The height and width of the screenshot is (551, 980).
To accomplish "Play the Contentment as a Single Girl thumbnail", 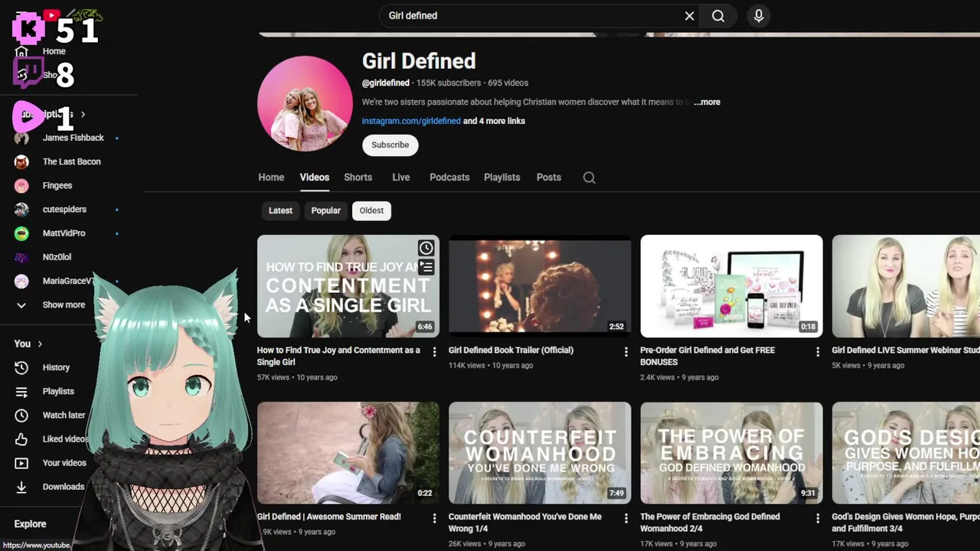I will (348, 286).
